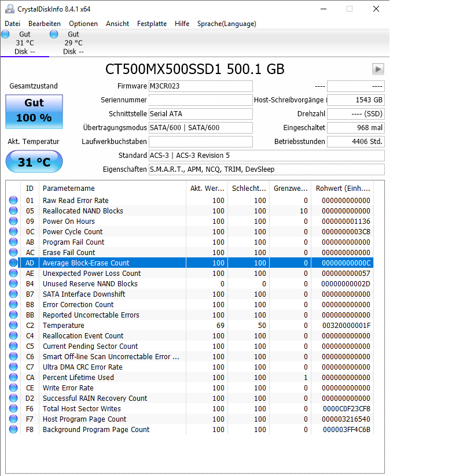463x476 pixels.
Task: Click the Grenzwe... column header
Action: click(291, 188)
